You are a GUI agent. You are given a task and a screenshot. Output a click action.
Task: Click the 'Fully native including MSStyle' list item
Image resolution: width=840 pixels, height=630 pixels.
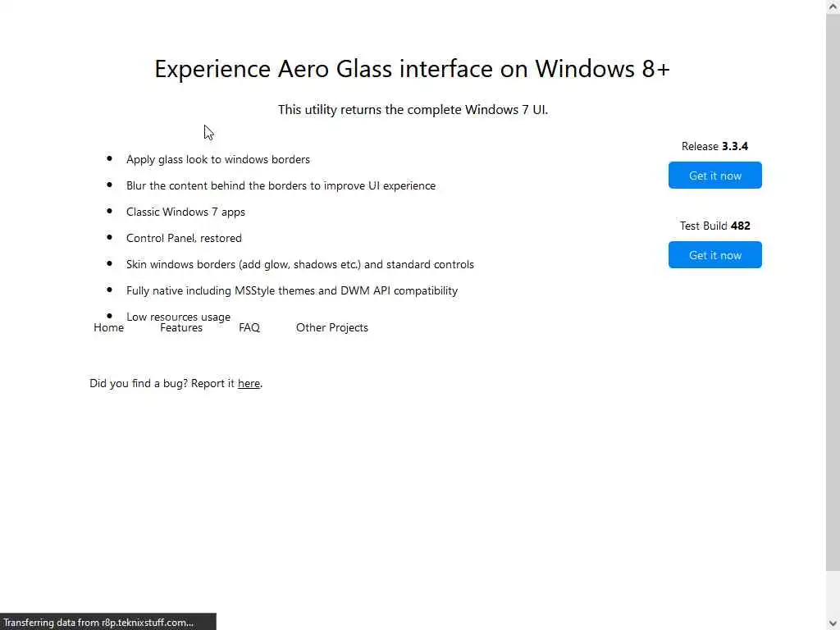291,290
